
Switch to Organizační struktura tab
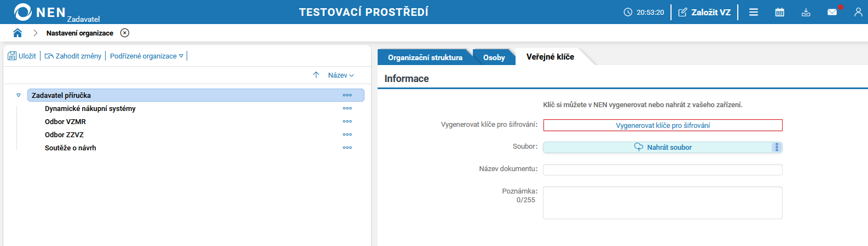[425, 57]
